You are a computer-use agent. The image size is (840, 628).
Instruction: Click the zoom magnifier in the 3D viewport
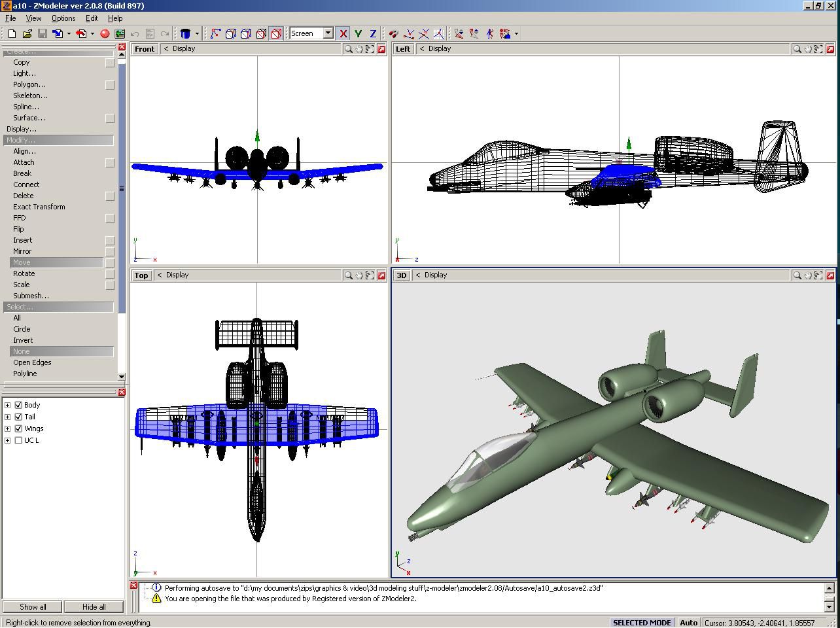pyautogui.click(x=797, y=275)
